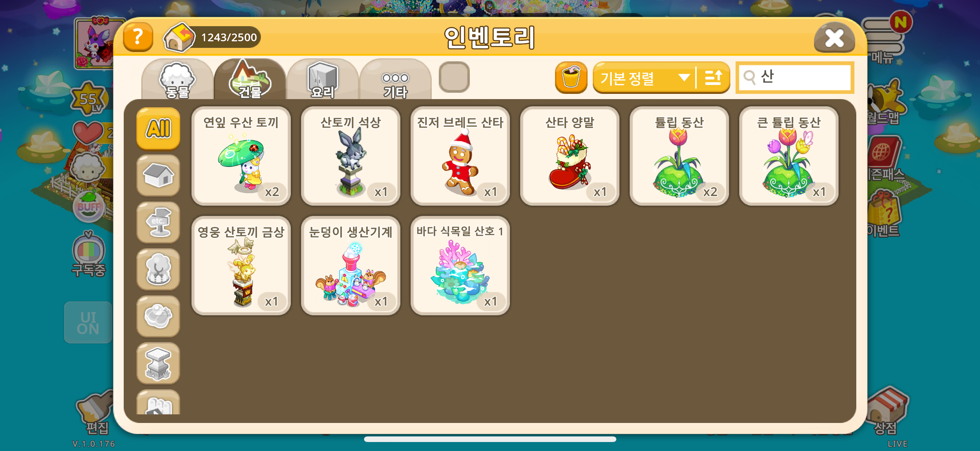The height and width of the screenshot is (451, 980).
Task: Toggle the empty square checkbox beside tabs
Action: click(x=454, y=77)
